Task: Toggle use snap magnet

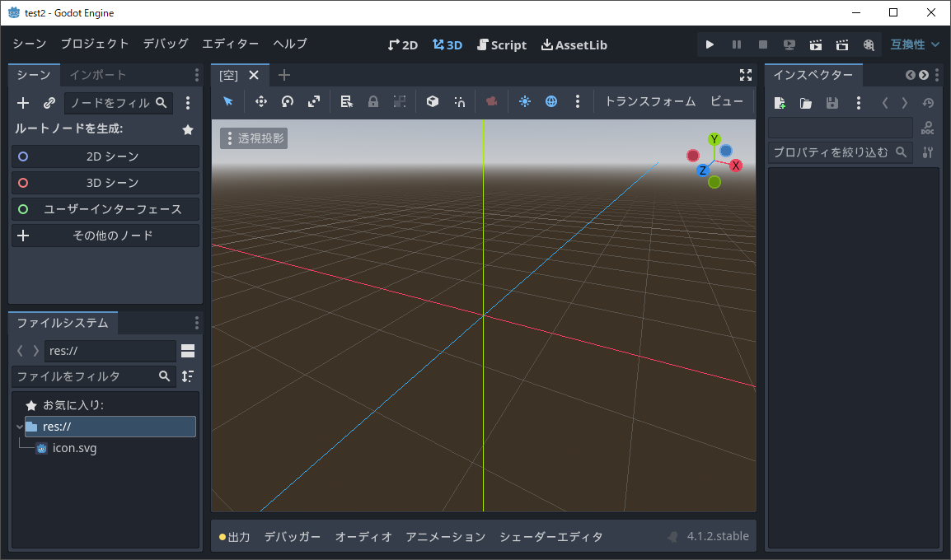Action: coord(459,101)
